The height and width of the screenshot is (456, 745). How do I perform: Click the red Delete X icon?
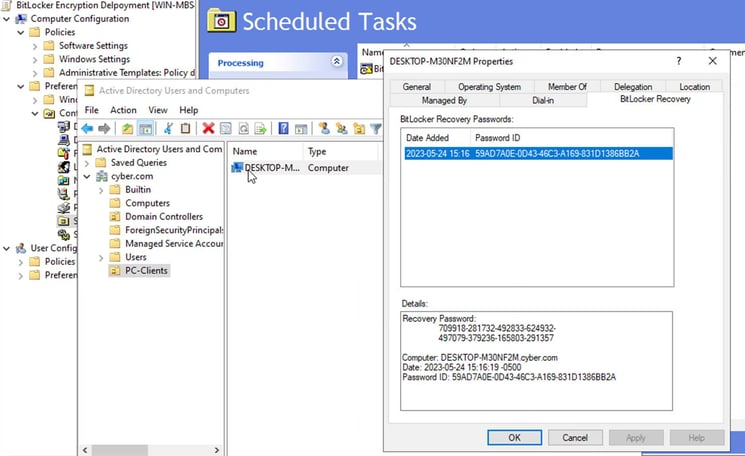[x=208, y=128]
